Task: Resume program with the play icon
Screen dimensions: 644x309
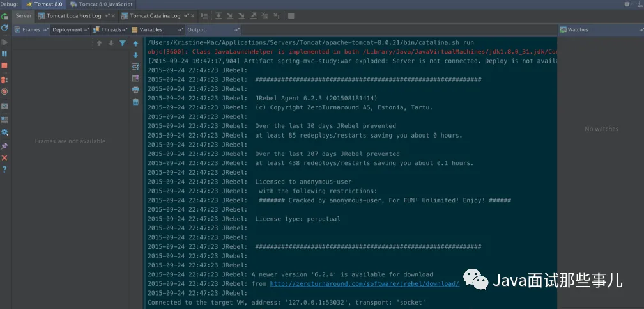Action: [4, 42]
